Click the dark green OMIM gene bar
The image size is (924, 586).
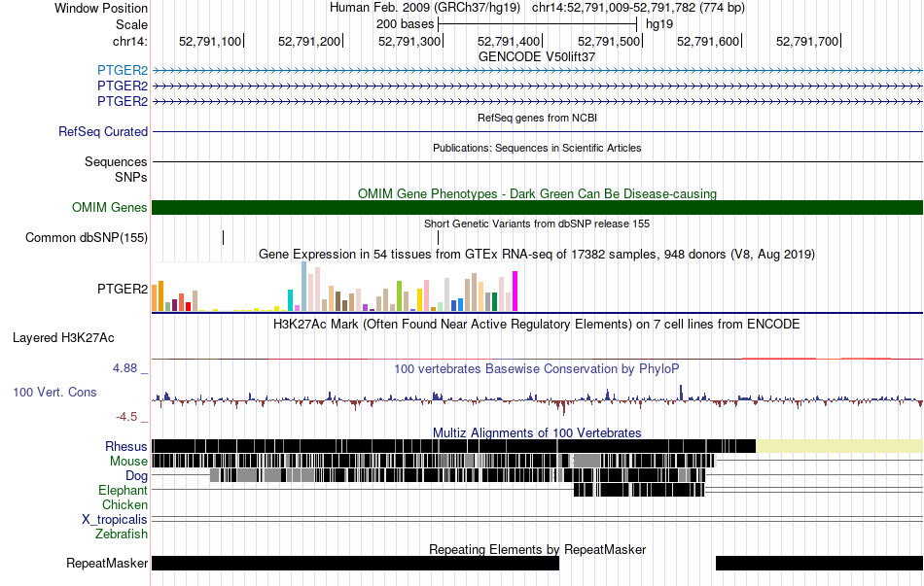[x=538, y=207]
